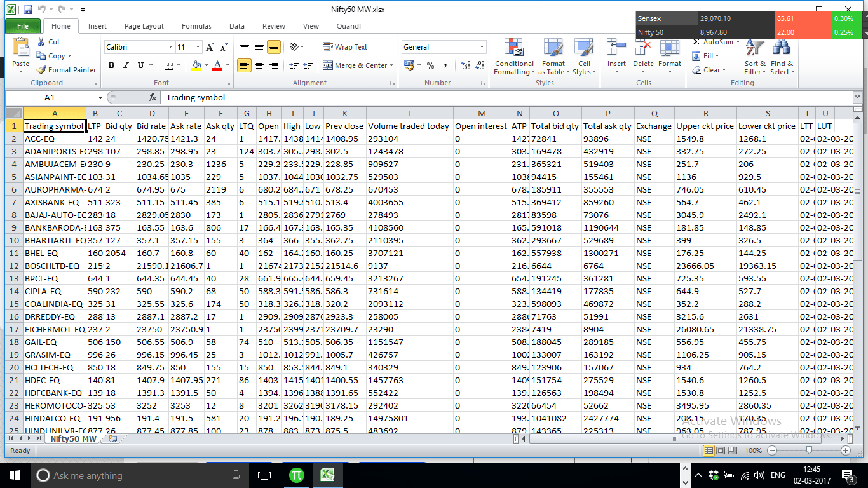Image resolution: width=868 pixels, height=488 pixels.
Task: Open the Font size 11 dropdown
Action: pos(198,47)
